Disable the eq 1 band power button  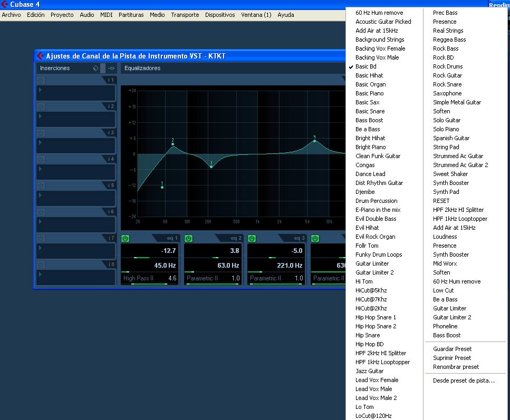[x=125, y=238]
